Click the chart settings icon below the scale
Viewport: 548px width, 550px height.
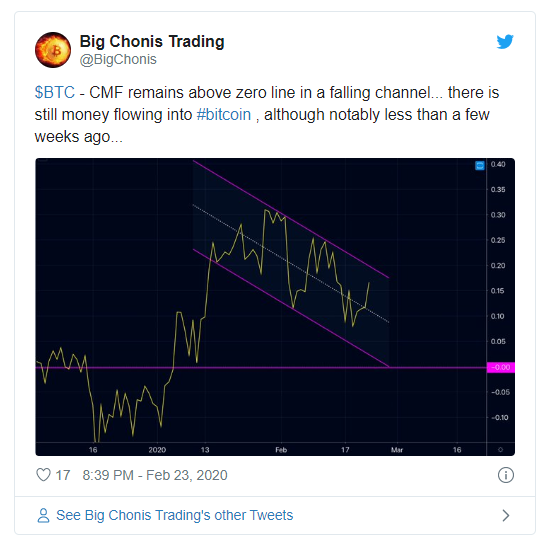pyautogui.click(x=500, y=450)
